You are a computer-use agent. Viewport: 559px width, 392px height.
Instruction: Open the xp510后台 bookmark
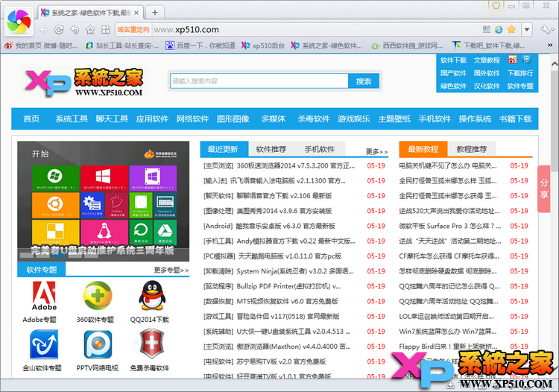[x=263, y=45]
